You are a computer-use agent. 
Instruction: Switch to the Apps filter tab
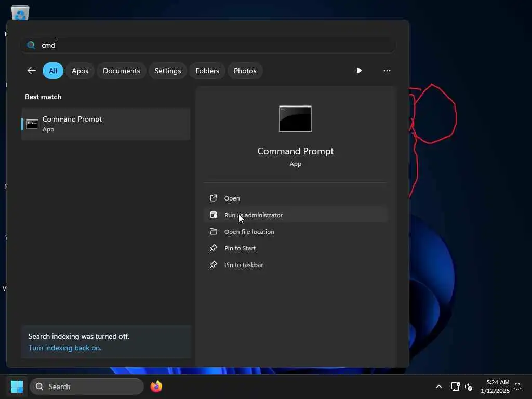(x=80, y=71)
